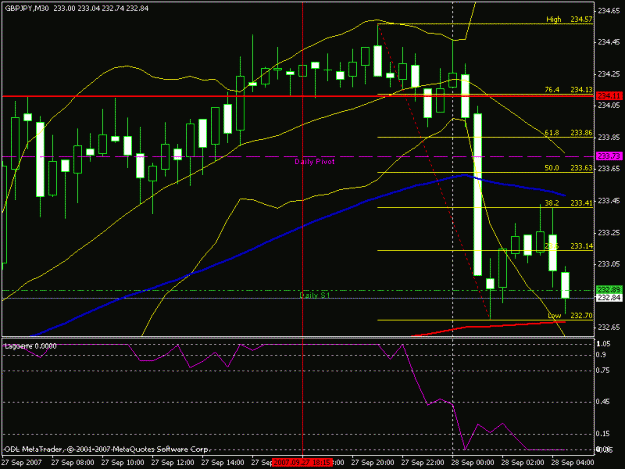Click the 27 Sep 2007 time axis label

(21, 463)
